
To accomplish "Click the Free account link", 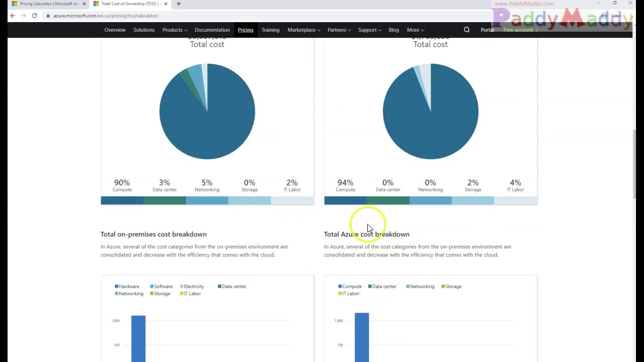I will tap(520, 30).
